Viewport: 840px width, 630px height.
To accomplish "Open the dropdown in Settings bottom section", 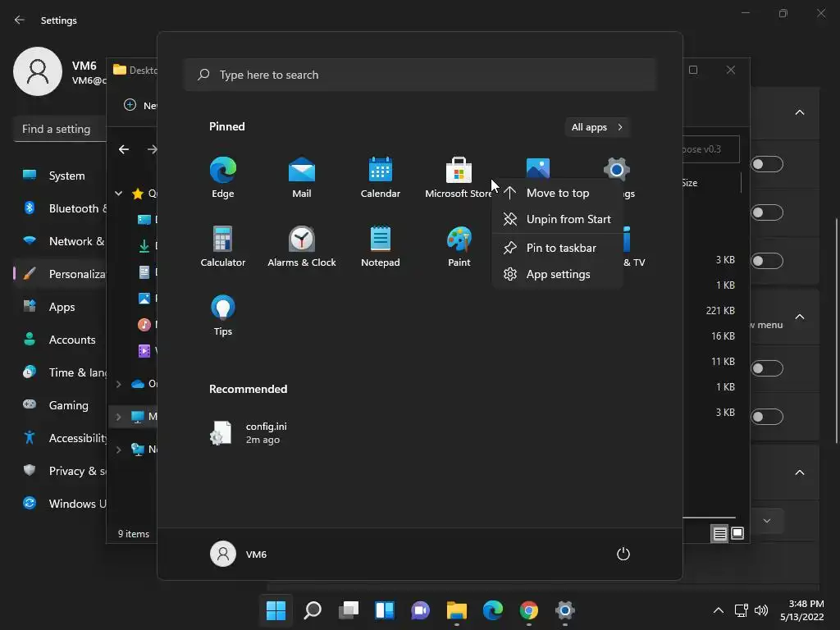I will (x=767, y=521).
